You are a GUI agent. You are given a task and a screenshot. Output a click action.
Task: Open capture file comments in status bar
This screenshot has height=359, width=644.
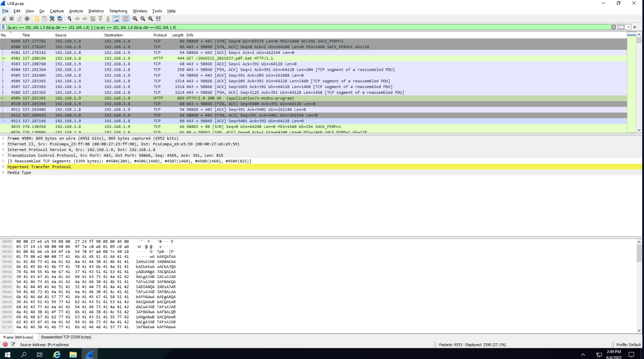pyautogui.click(x=13, y=345)
